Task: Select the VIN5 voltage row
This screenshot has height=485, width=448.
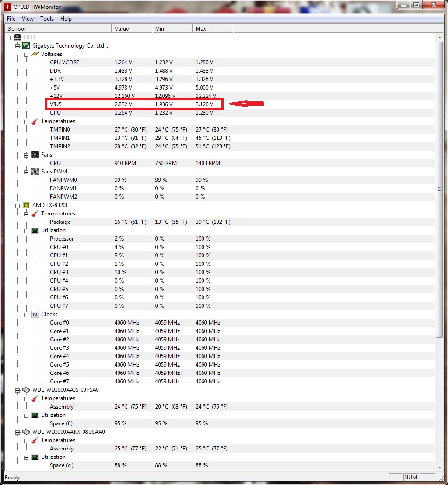Action: [x=242, y=104]
